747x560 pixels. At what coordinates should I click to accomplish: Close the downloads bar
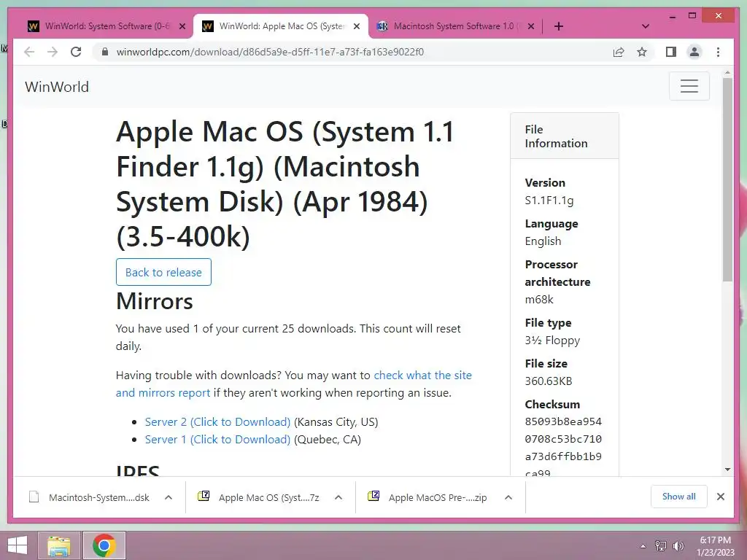click(720, 497)
